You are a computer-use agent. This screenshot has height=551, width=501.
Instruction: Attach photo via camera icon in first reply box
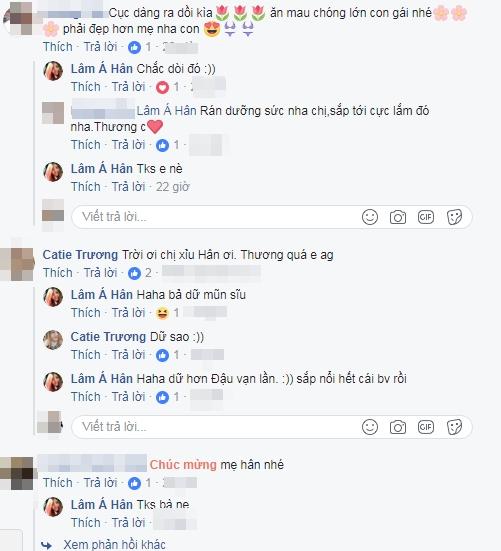tap(398, 217)
